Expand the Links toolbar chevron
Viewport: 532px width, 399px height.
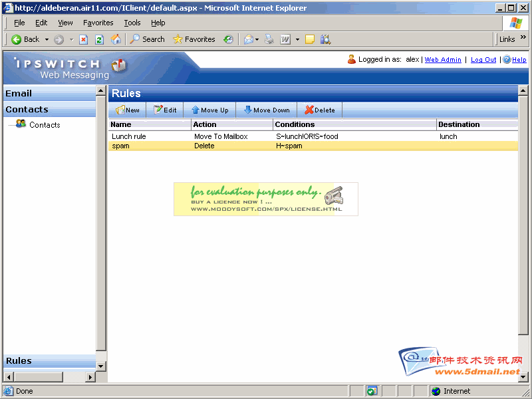[x=523, y=39]
